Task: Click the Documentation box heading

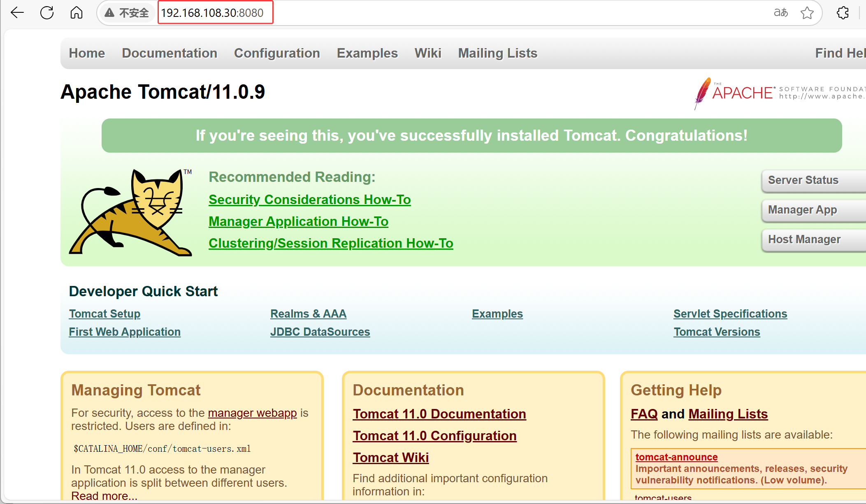Action: 408,390
